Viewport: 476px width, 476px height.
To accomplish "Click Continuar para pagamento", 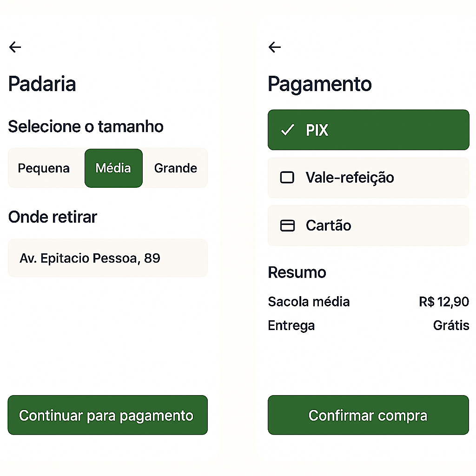I will pos(107,415).
